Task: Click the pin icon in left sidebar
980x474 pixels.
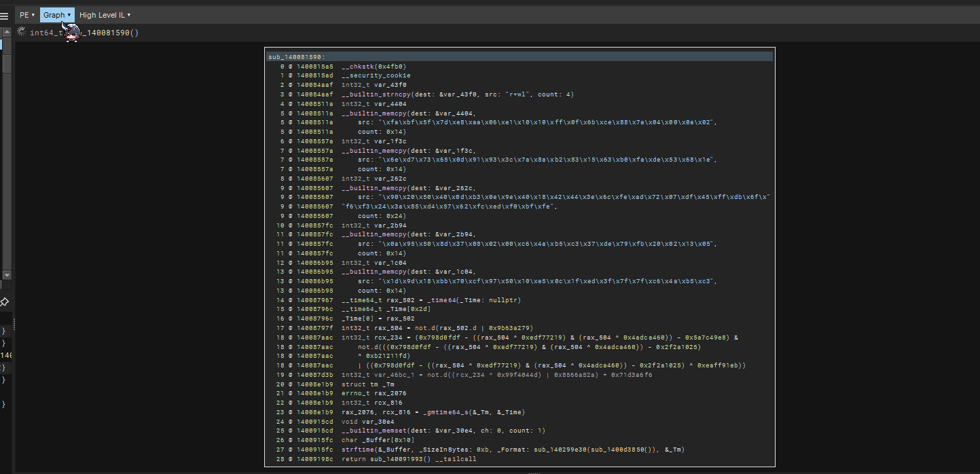Action: point(4,302)
